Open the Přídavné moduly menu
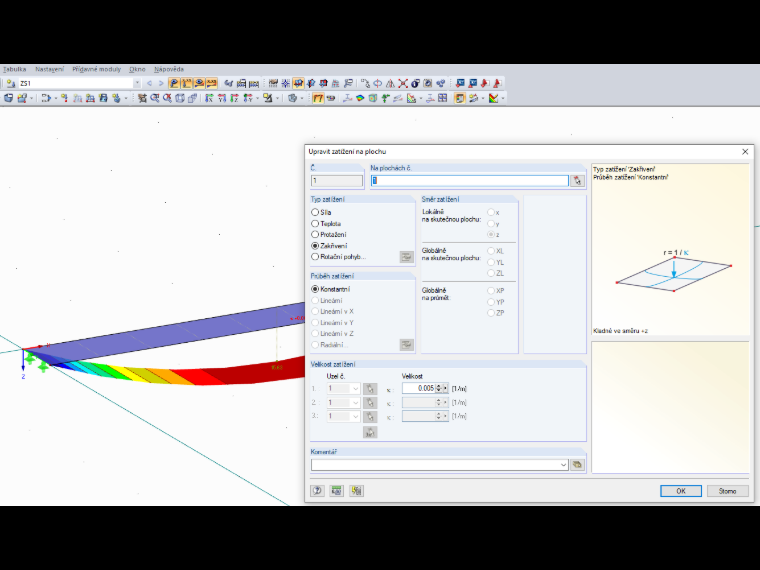The image size is (760, 570). click(96, 69)
